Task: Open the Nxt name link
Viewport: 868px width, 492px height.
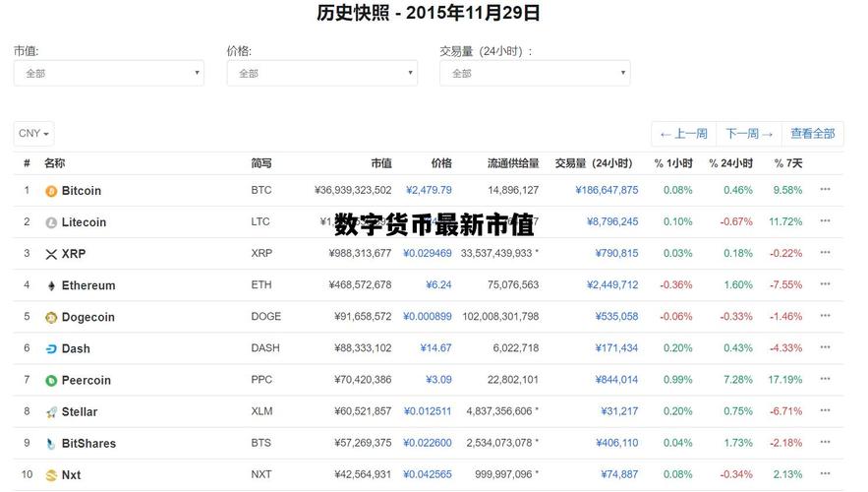Action: click(x=72, y=475)
